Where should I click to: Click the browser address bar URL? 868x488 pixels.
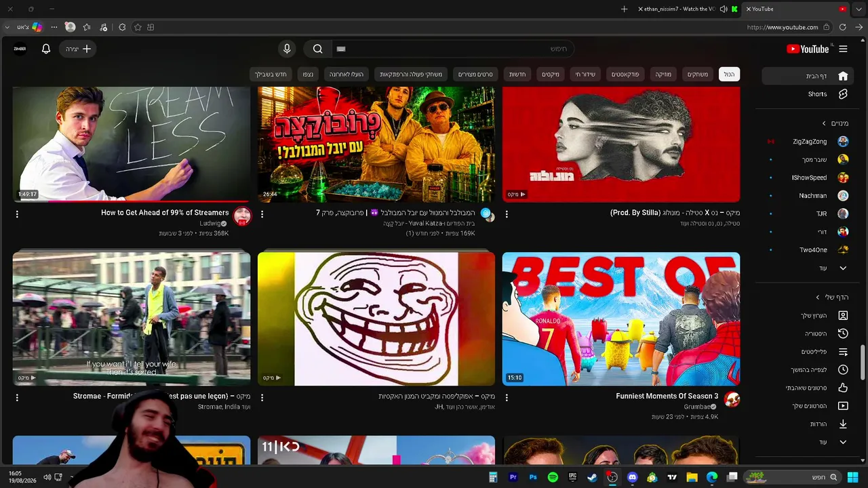pyautogui.click(x=782, y=27)
